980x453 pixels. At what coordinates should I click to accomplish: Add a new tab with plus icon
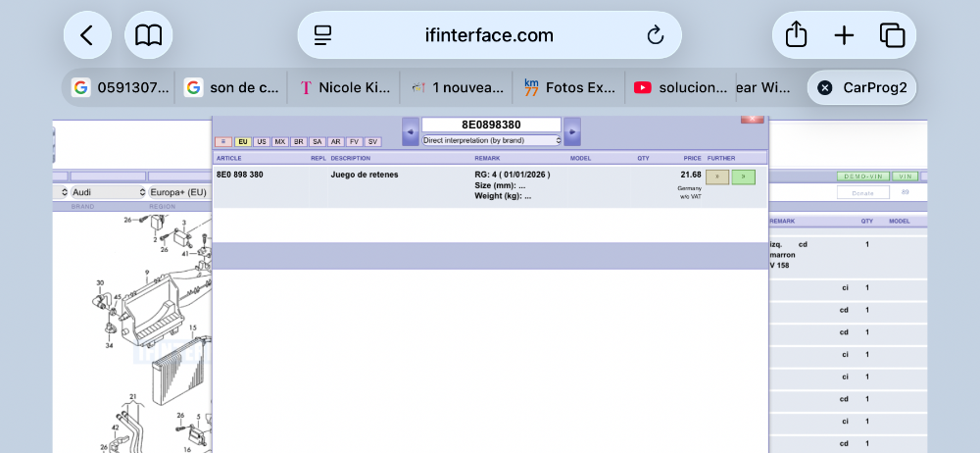click(844, 35)
